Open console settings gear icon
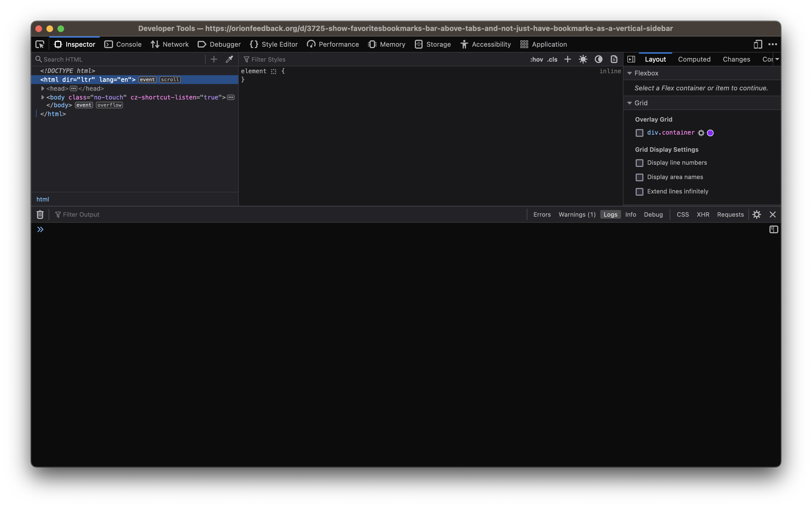Screen dimensions: 812x508 coord(756,214)
